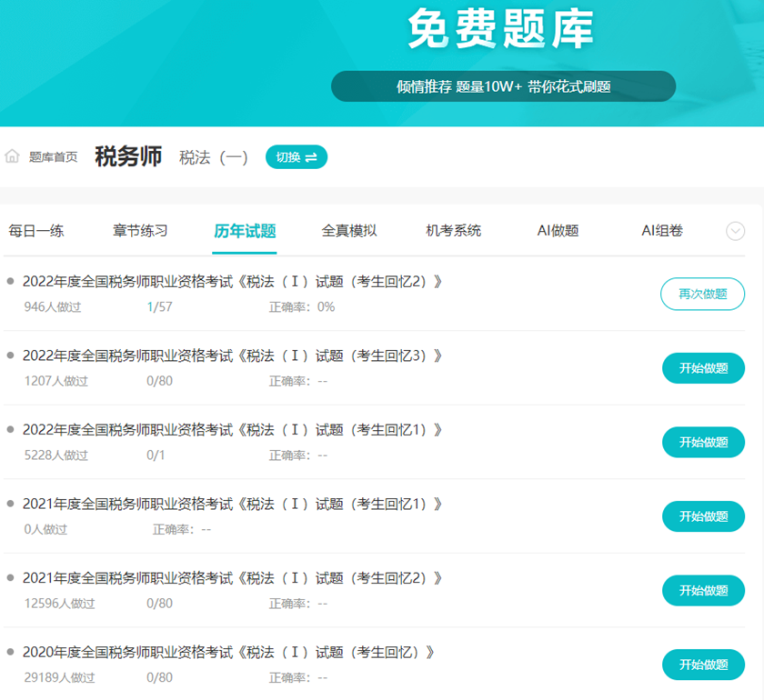Expand the circular chevron right of AI组卷
The width and height of the screenshot is (764, 700).
[736, 232]
